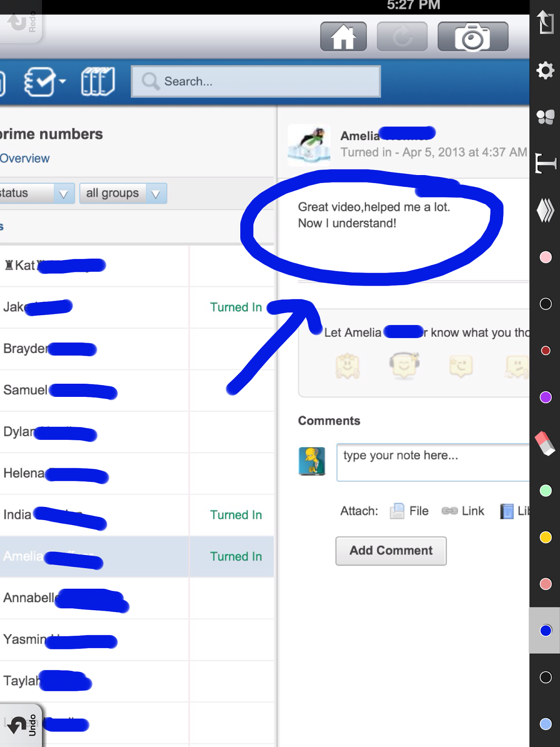This screenshot has height=747, width=560.
Task: Choose the third smiley reaction badge
Action: [461, 366]
